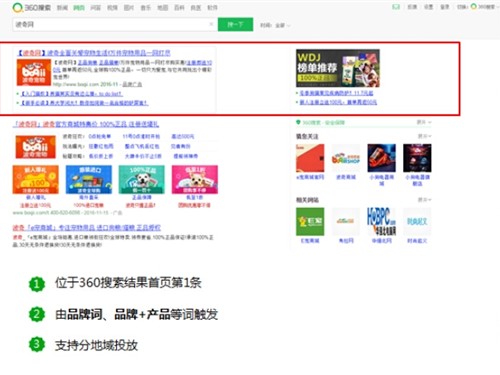
Task: Expand the dropdown in the 相关网站 header
Action: click(425, 200)
